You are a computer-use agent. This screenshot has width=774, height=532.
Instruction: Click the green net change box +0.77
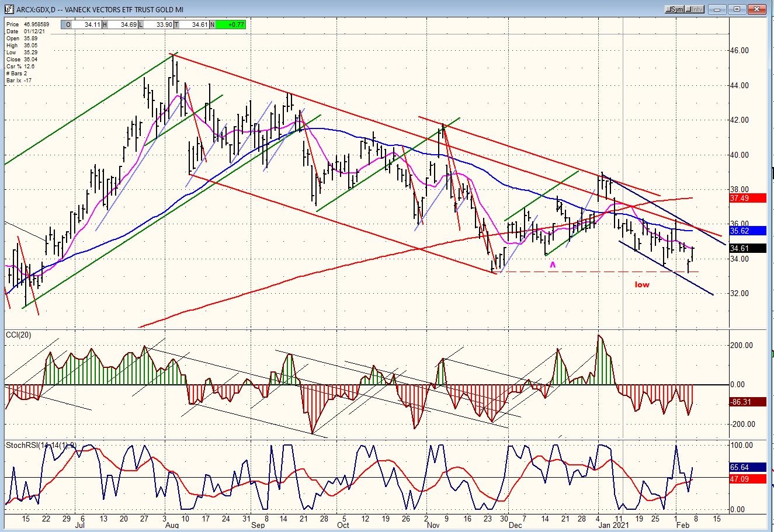point(230,25)
